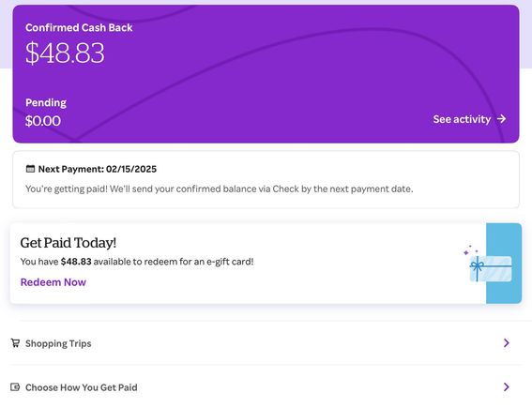
Task: Click the Pending $0.00 balance
Action: (43, 121)
